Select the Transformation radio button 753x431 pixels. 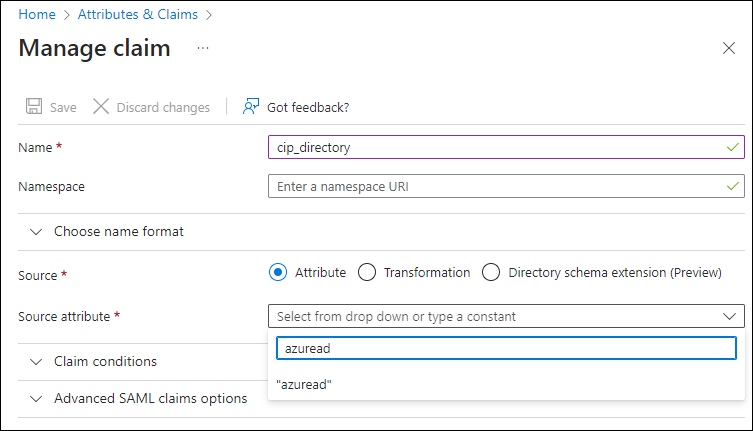pyautogui.click(x=367, y=272)
